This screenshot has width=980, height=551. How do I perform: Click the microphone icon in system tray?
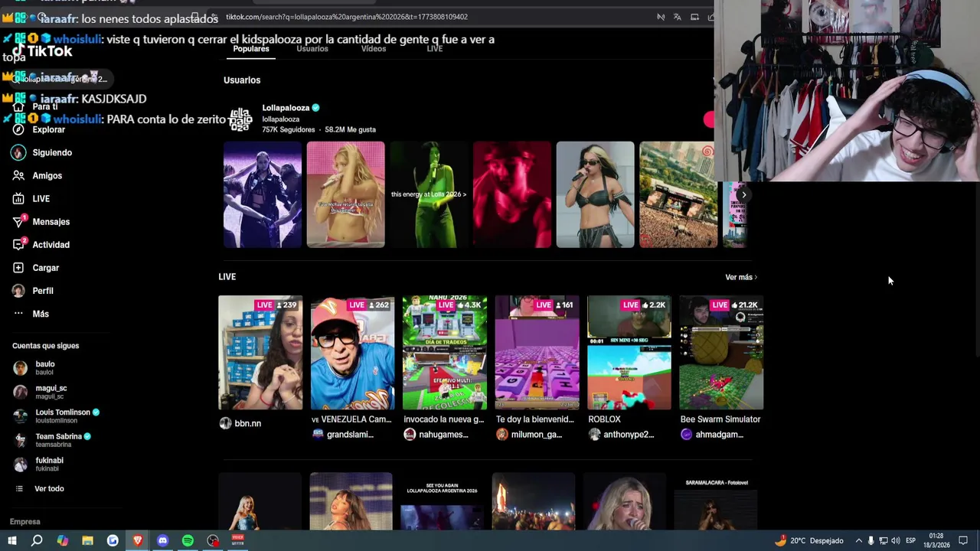coord(871,540)
